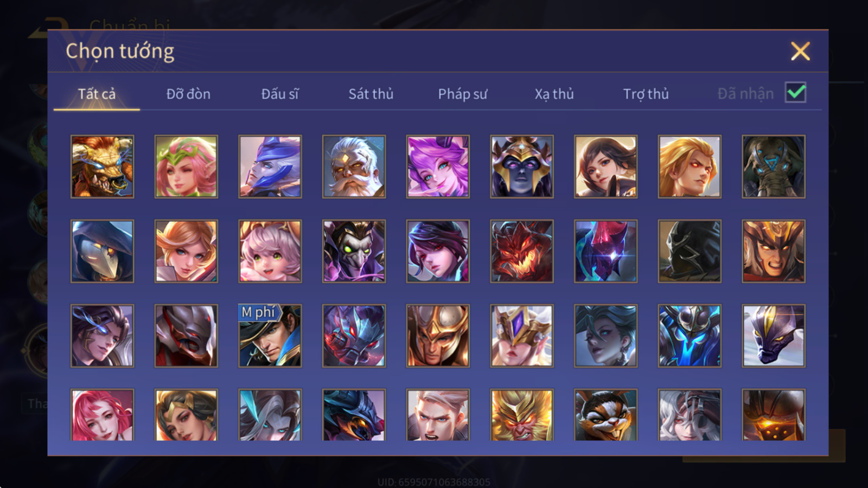Choose the red demon face hero portrait
868x488 pixels.
click(x=522, y=251)
